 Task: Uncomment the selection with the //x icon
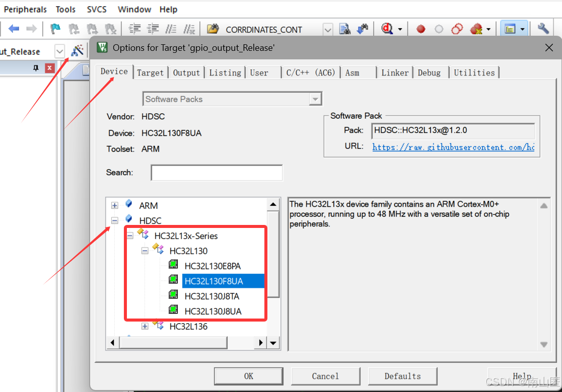tap(189, 29)
